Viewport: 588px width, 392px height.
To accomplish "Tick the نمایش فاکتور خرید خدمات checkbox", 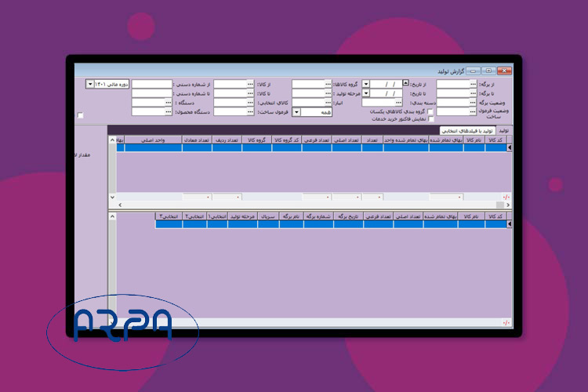I will tap(430, 119).
